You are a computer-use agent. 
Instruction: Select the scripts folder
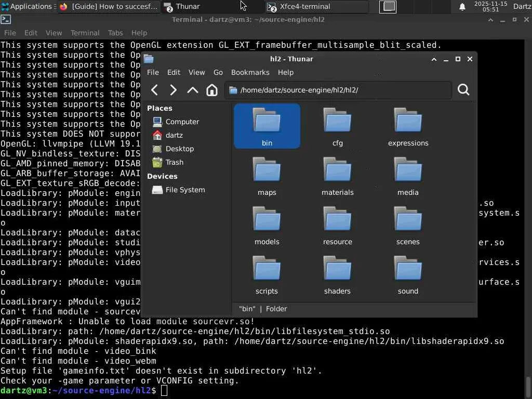pos(267,275)
